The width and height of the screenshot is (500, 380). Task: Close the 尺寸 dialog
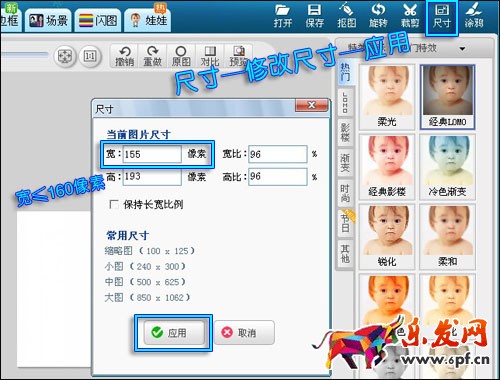click(x=311, y=105)
